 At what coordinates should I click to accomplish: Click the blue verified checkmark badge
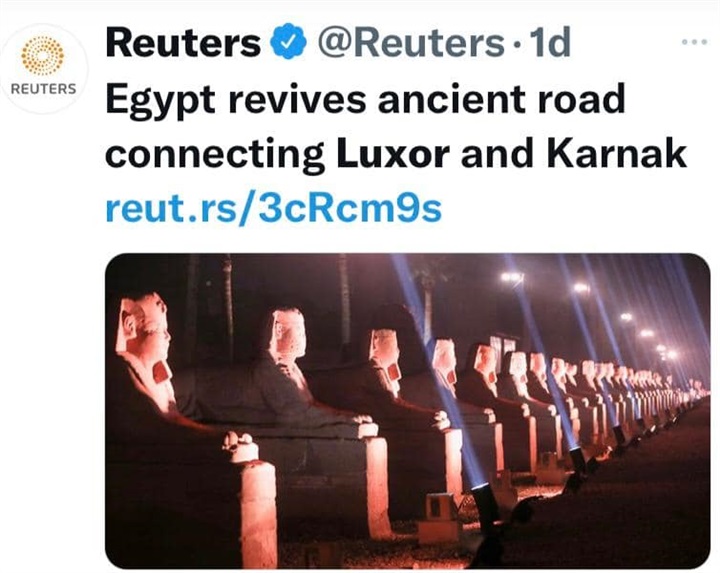[x=287, y=41]
